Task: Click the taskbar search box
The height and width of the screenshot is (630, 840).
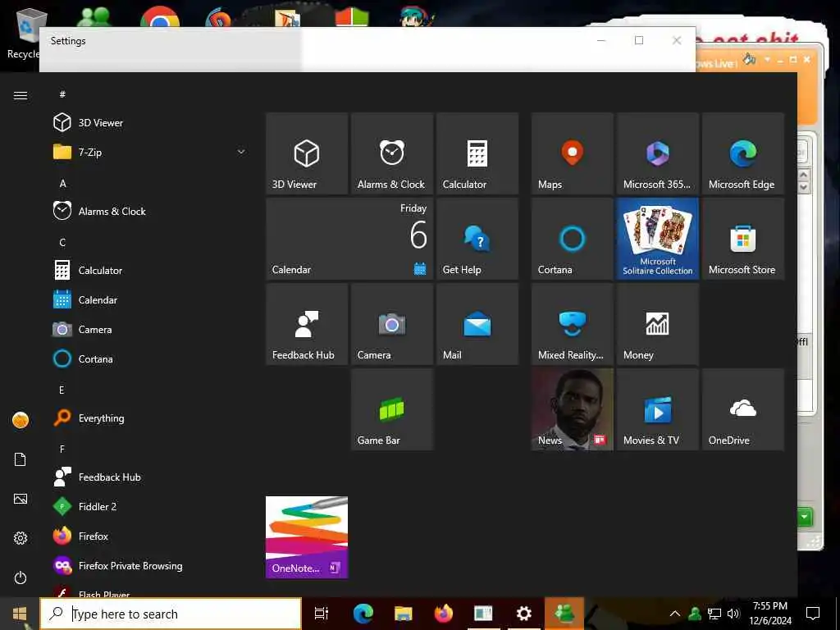Action: (x=171, y=614)
